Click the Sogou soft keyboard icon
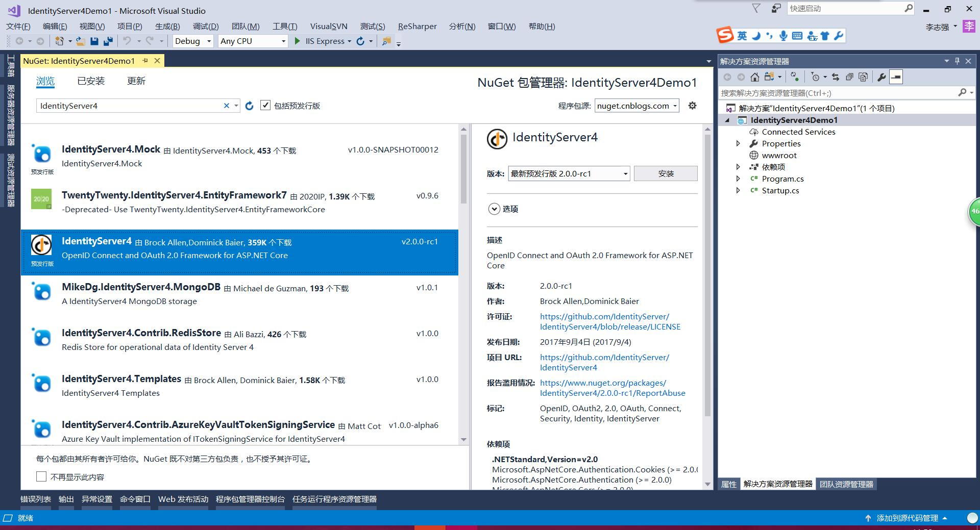 (x=797, y=35)
